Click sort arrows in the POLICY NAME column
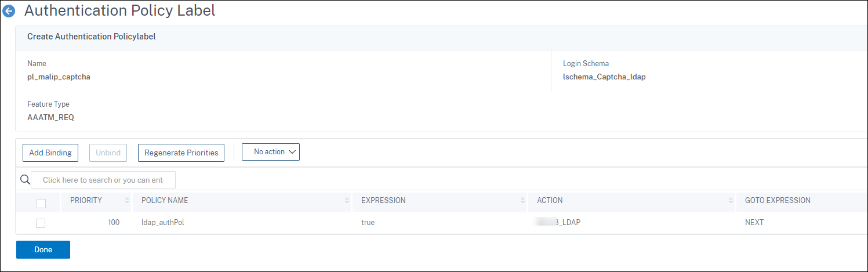The width and height of the screenshot is (868, 272). pos(347,201)
